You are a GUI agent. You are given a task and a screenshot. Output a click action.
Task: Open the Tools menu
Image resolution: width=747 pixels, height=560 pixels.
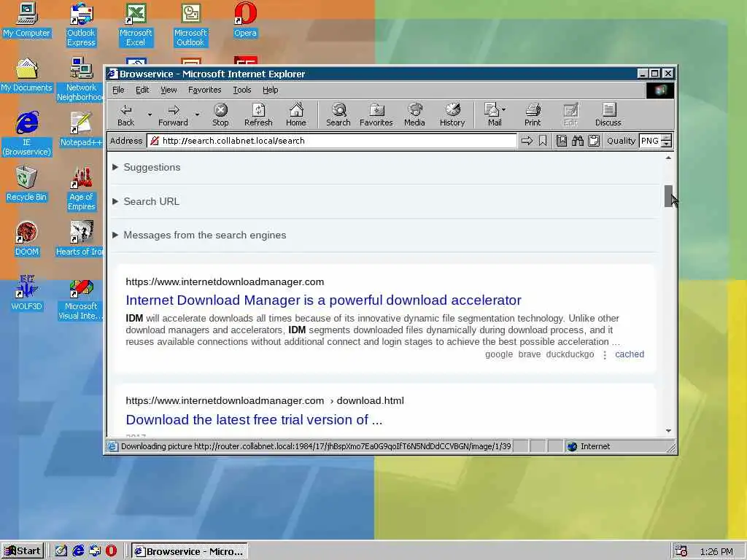(x=242, y=90)
